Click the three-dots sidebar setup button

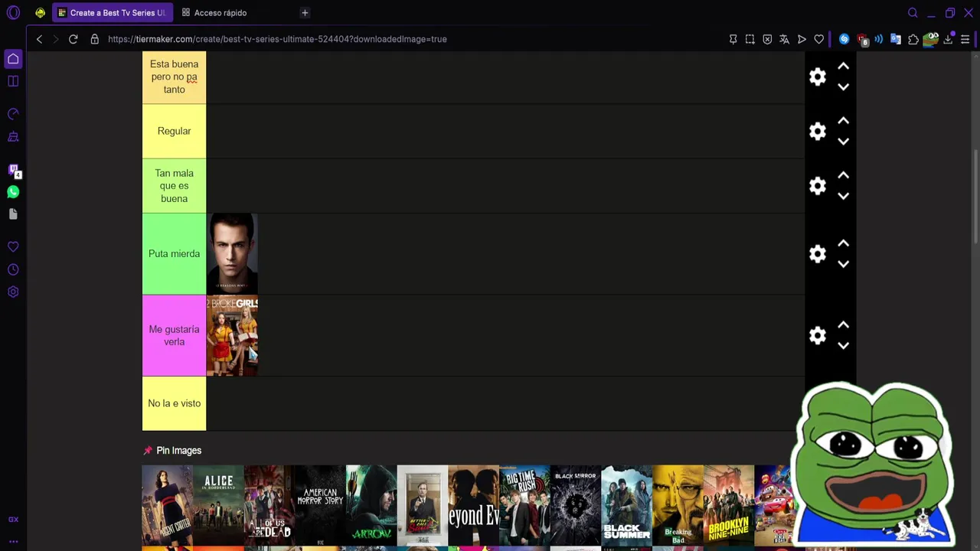click(13, 541)
